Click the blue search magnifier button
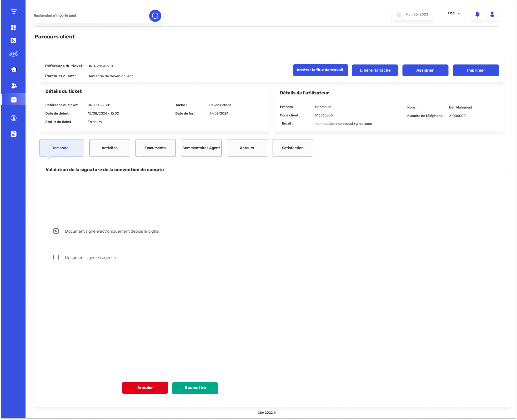The width and height of the screenshot is (517, 420). 155,16
